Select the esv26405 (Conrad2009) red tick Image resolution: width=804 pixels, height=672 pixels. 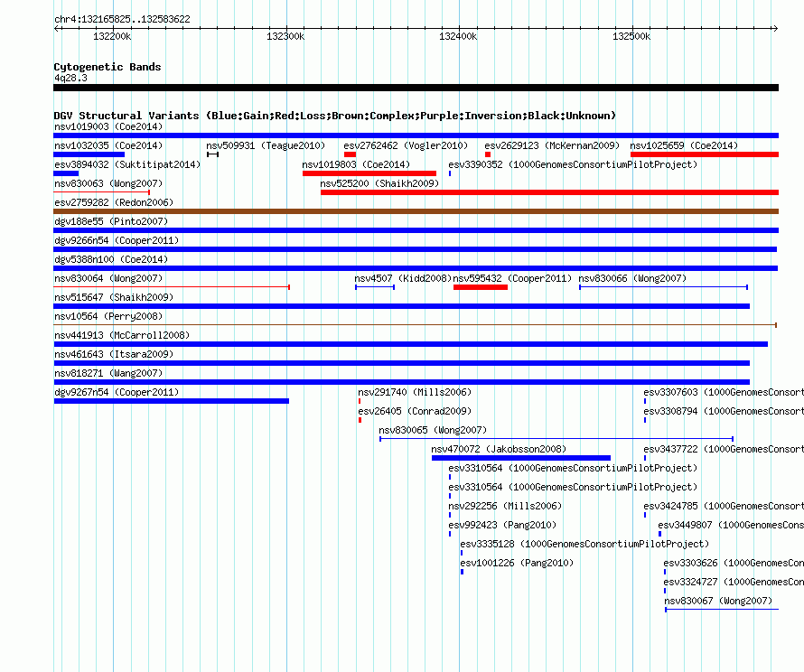coord(360,420)
